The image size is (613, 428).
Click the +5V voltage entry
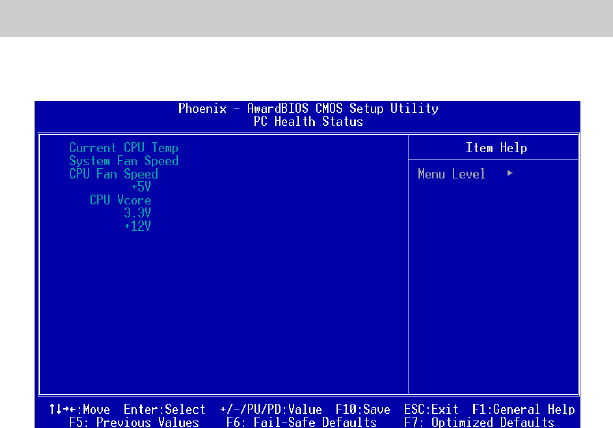pos(141,187)
